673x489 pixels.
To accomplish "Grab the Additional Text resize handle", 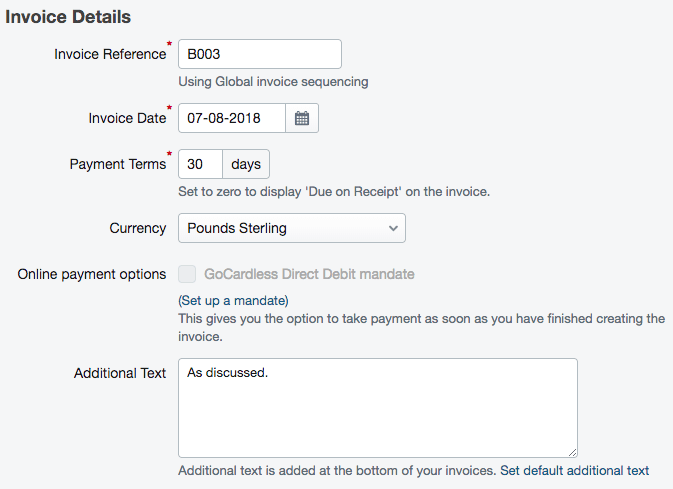I will pyautogui.click(x=572, y=453).
